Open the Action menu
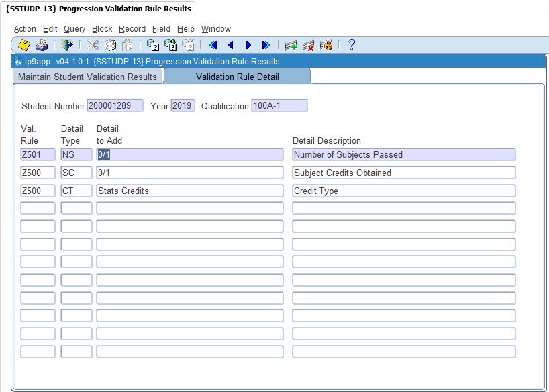Screen dimensions: 549x392 click(x=25, y=29)
